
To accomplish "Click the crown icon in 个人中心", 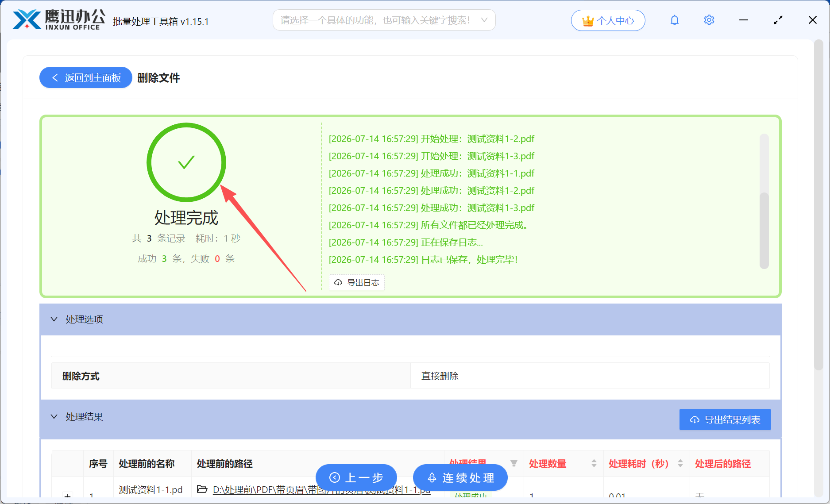I will pos(587,20).
